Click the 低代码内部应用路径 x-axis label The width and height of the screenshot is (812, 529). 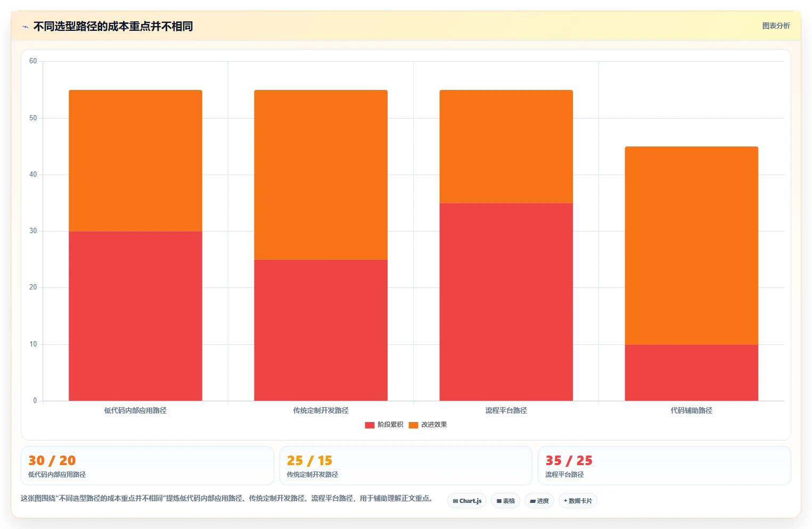point(135,410)
